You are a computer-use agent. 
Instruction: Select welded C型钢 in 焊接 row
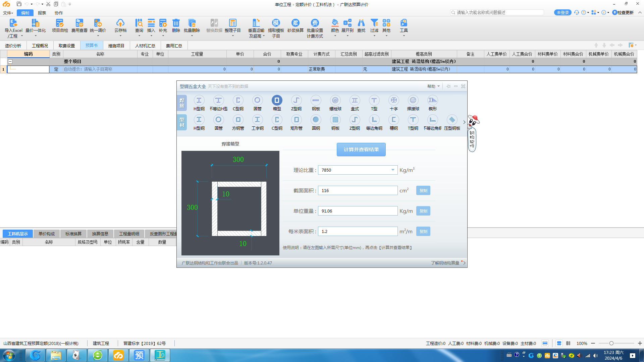point(238,103)
